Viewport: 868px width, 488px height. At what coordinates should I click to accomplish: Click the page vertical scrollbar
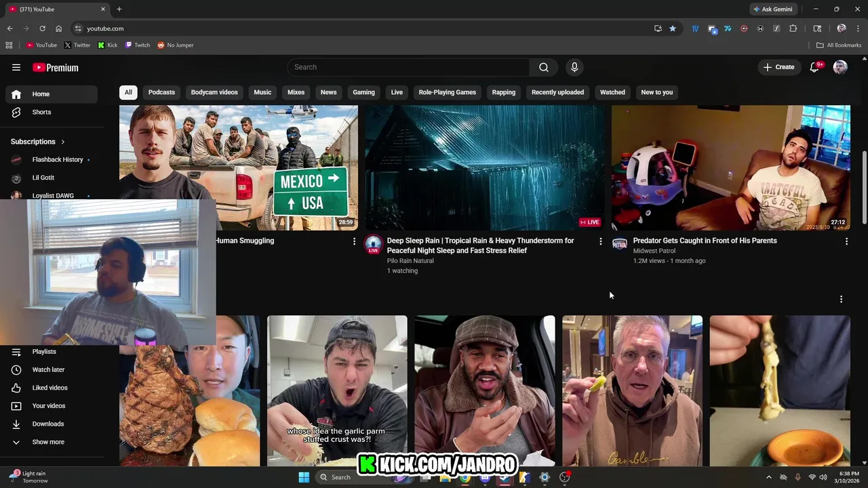pyautogui.click(x=864, y=186)
